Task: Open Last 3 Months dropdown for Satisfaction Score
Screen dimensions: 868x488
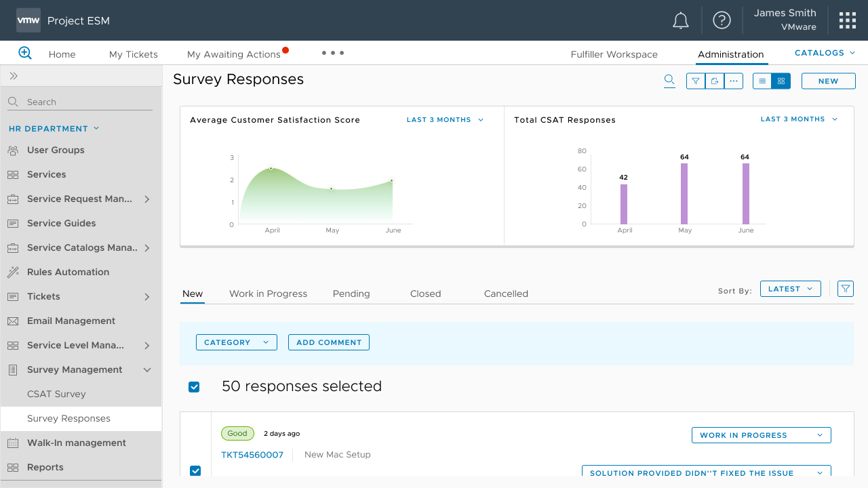Action: (x=445, y=120)
